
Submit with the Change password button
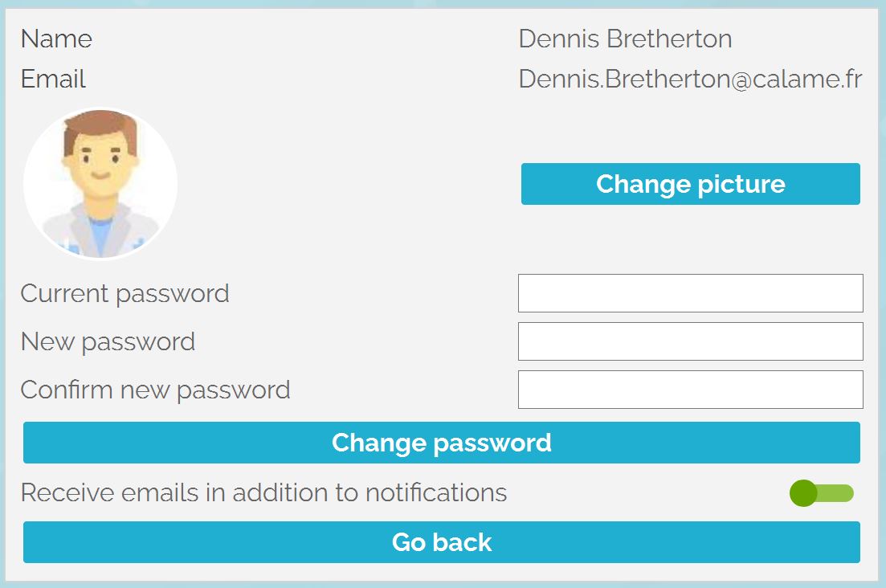click(x=442, y=443)
